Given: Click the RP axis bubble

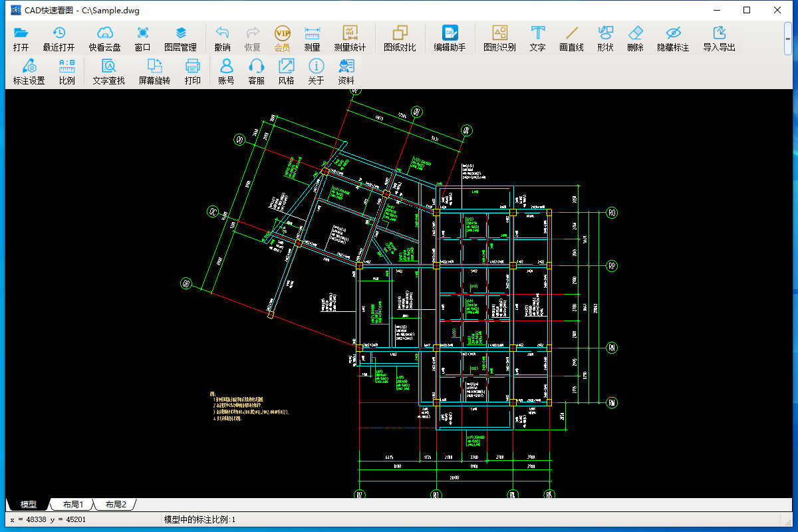Looking at the screenshot, I should click(612, 266).
